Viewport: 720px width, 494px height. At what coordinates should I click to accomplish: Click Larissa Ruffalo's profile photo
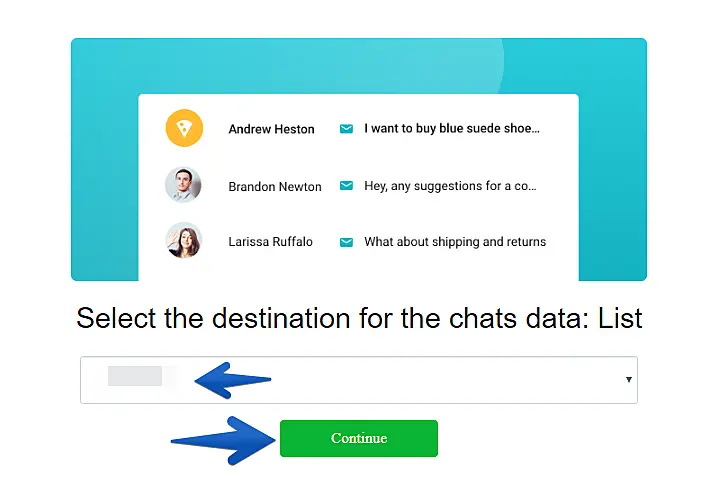pos(183,241)
